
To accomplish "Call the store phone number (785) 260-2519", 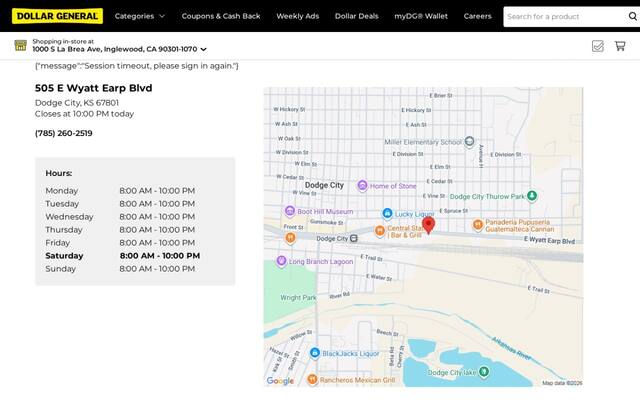I will tap(64, 133).
